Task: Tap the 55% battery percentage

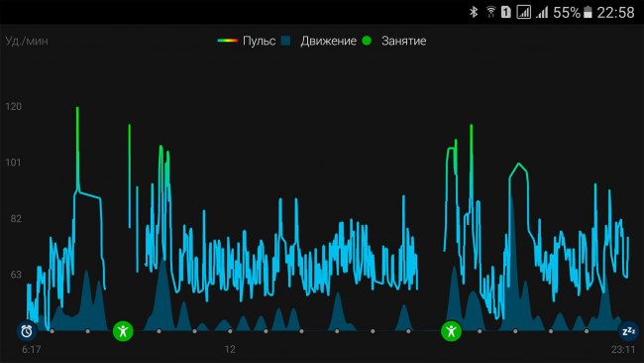Action: [x=567, y=12]
